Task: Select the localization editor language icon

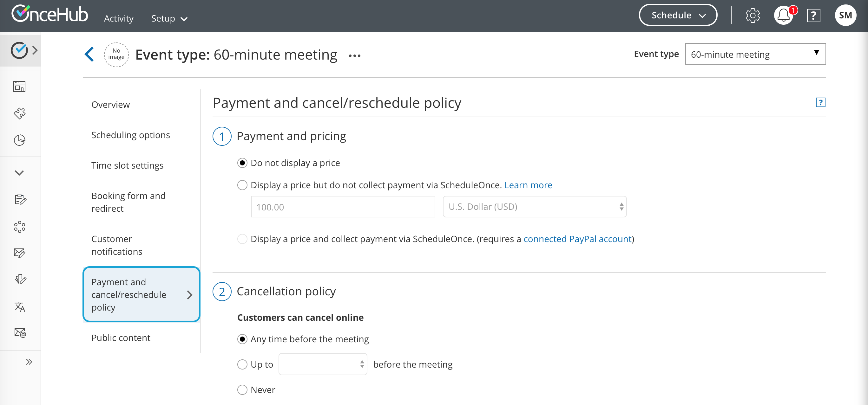Action: (x=20, y=307)
